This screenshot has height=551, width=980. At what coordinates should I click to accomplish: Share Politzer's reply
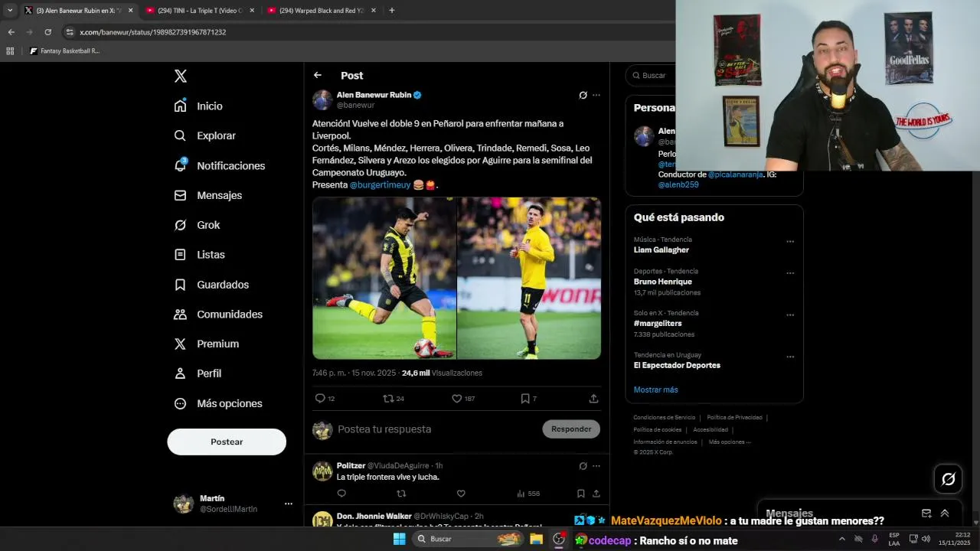596,494
